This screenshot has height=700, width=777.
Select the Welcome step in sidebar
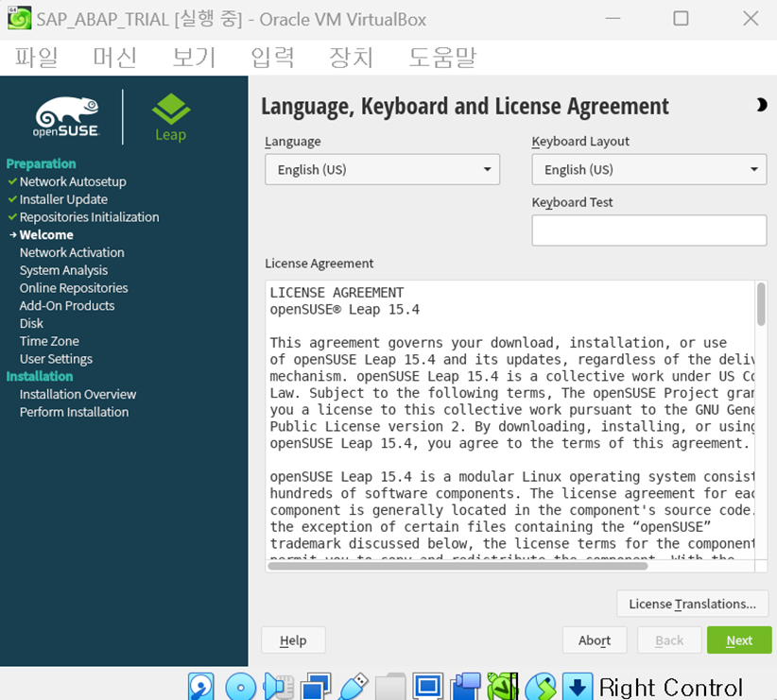coord(46,235)
